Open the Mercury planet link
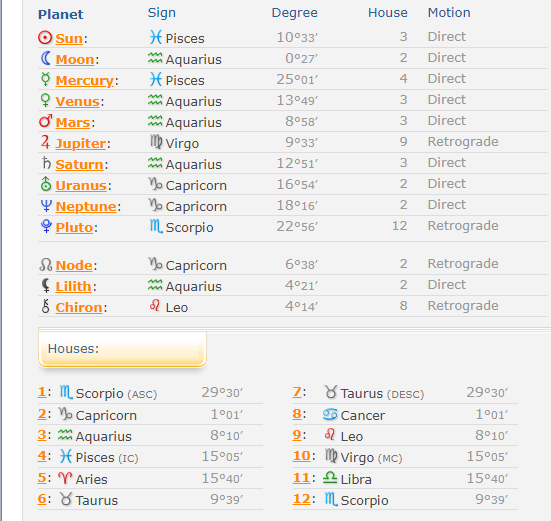Image resolution: width=551 pixels, height=521 pixels. click(x=84, y=81)
